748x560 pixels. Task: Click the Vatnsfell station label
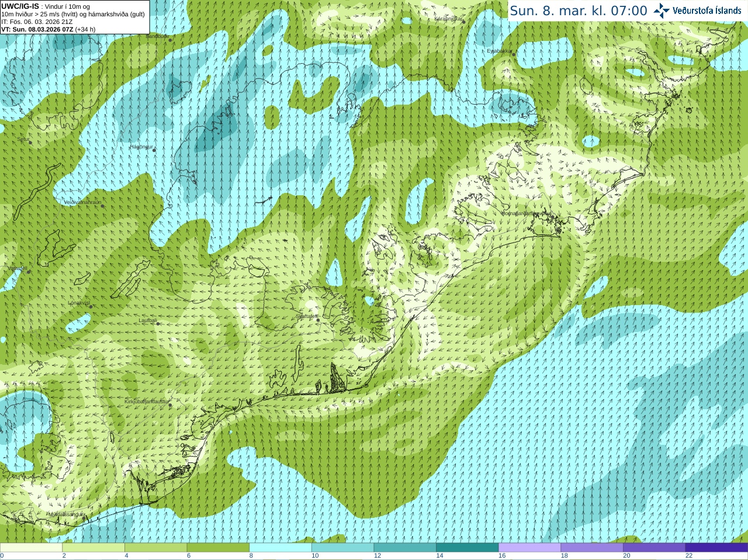point(17,268)
